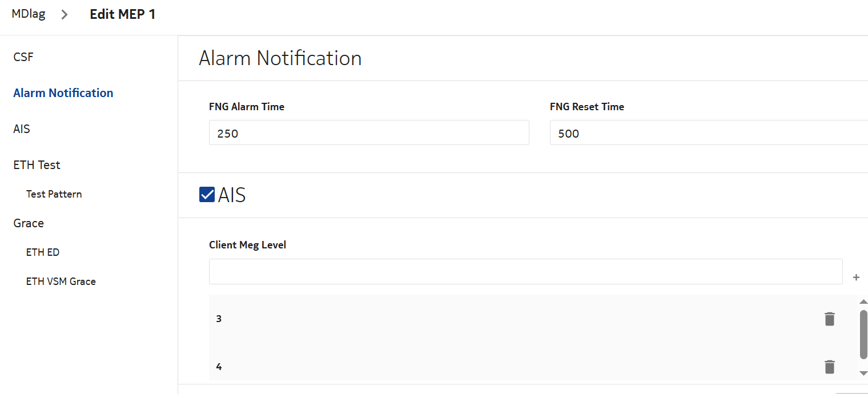Go back to MDlag in the breadcrumb

point(29,14)
